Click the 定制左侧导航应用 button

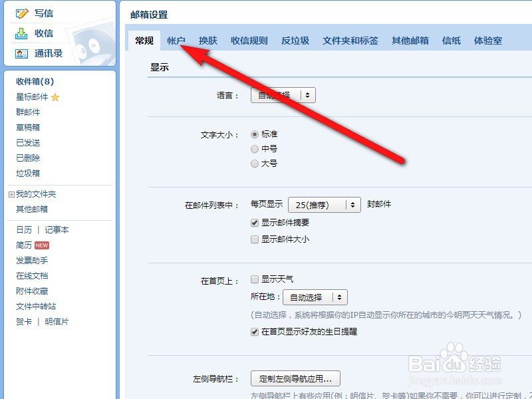295,378
